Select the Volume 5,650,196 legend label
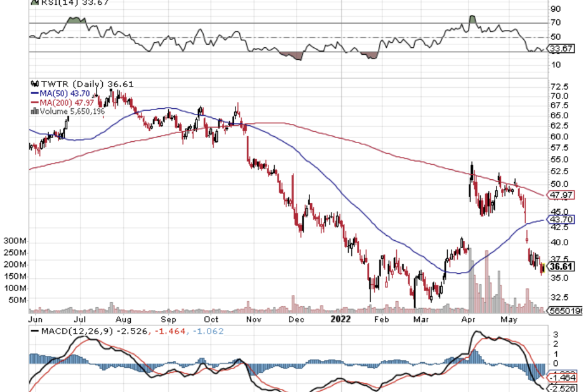The width and height of the screenshot is (583, 392). [69, 111]
